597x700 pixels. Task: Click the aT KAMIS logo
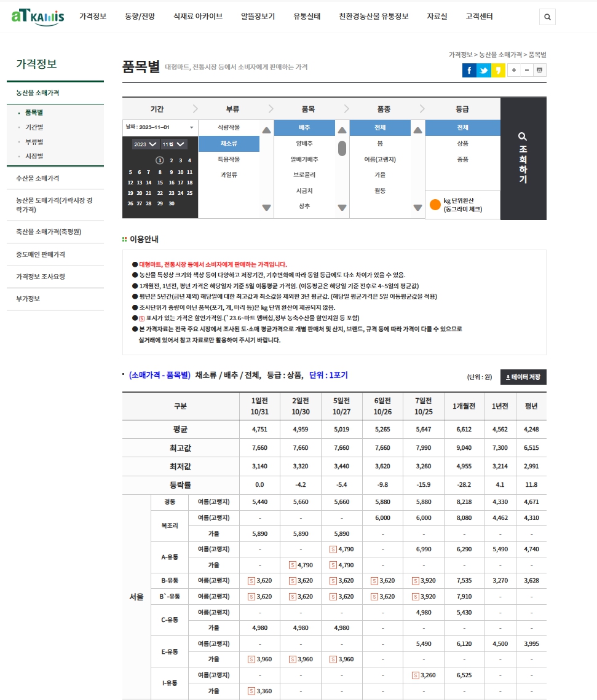point(38,17)
